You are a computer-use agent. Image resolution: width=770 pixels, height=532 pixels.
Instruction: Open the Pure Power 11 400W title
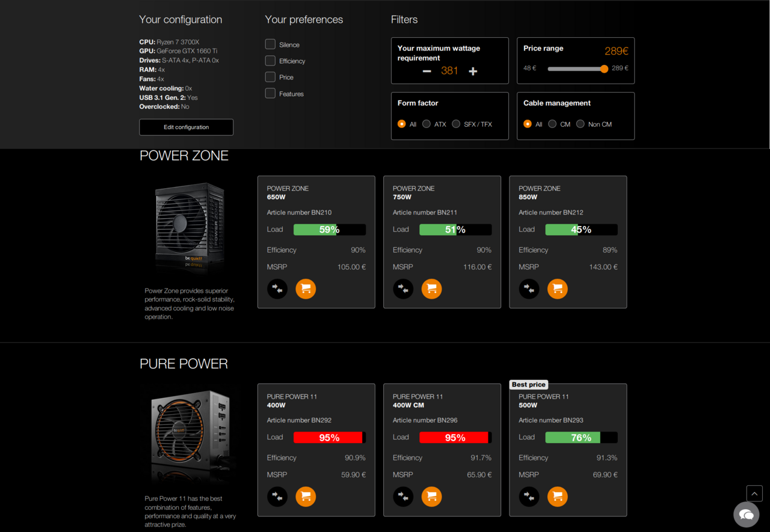click(292, 400)
